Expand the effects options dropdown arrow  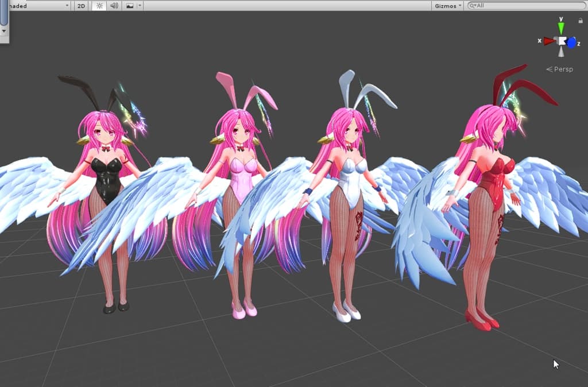pos(140,6)
